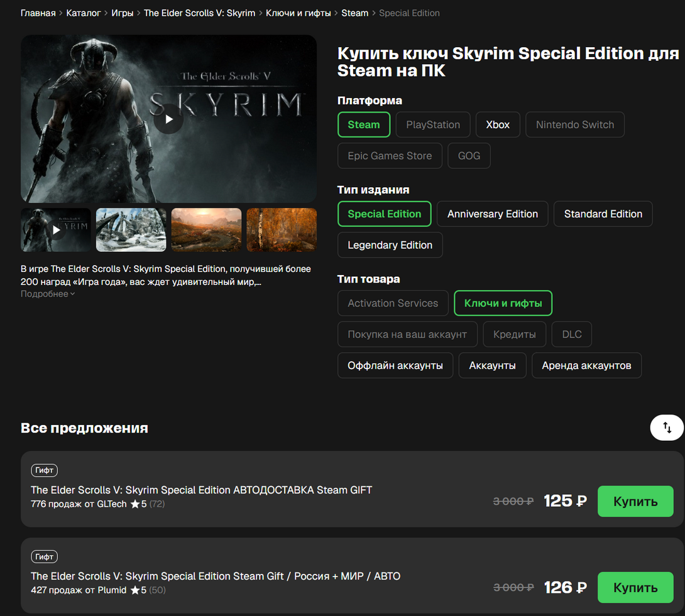Select Аренда аккаунтов option

[x=586, y=365]
